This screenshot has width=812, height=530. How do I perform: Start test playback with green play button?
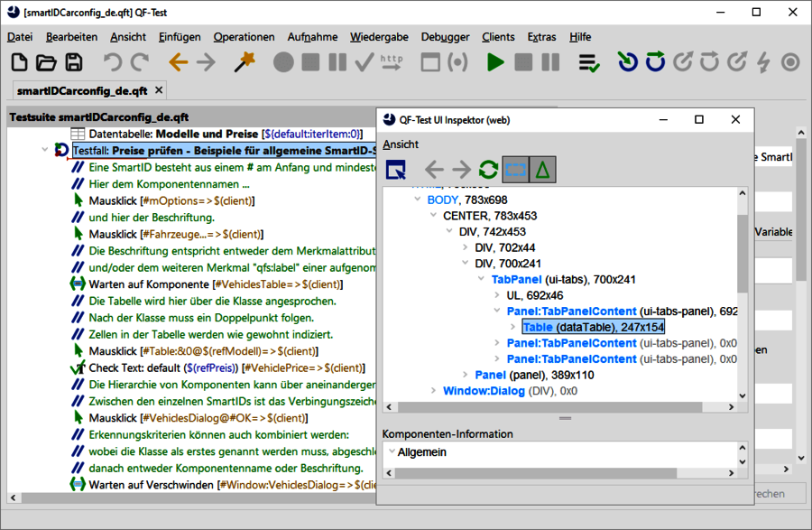click(495, 62)
